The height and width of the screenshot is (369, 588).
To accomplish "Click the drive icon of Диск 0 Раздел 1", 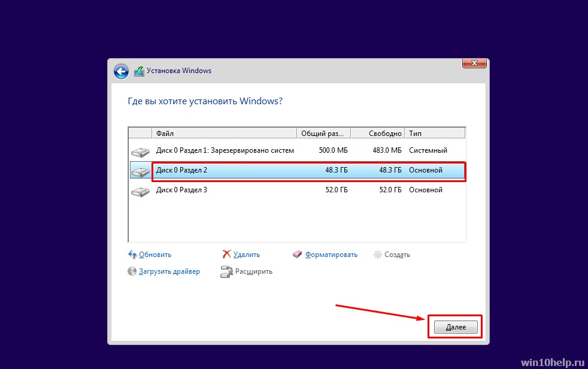I will (141, 152).
